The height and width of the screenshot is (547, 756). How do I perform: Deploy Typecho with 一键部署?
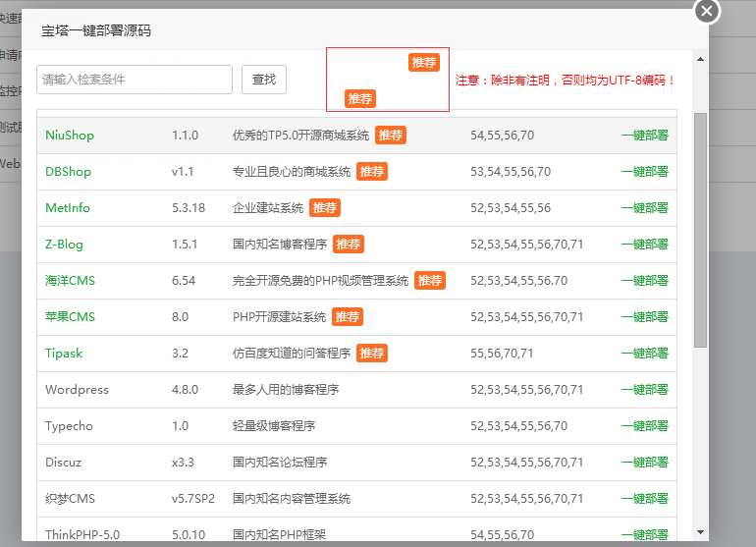645,426
